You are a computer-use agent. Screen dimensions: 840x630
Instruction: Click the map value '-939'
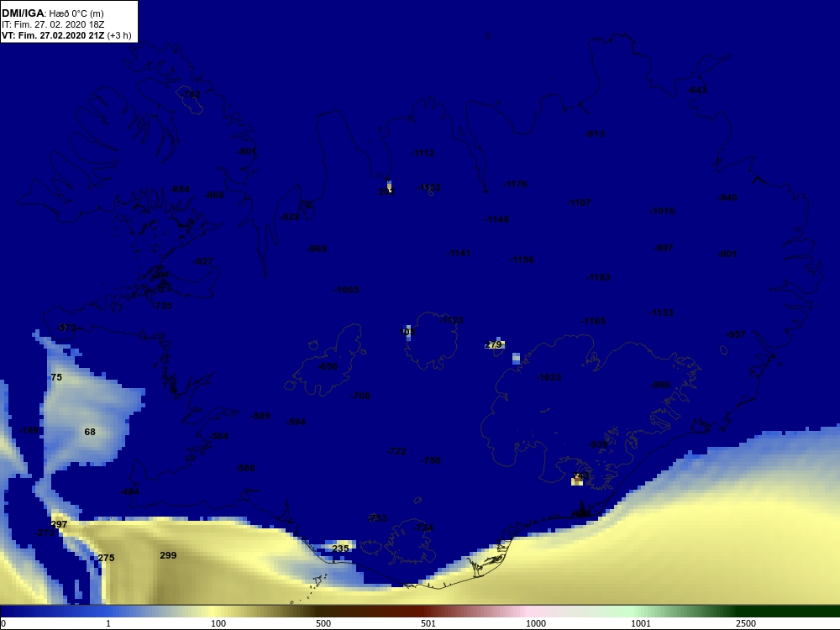[x=598, y=444]
